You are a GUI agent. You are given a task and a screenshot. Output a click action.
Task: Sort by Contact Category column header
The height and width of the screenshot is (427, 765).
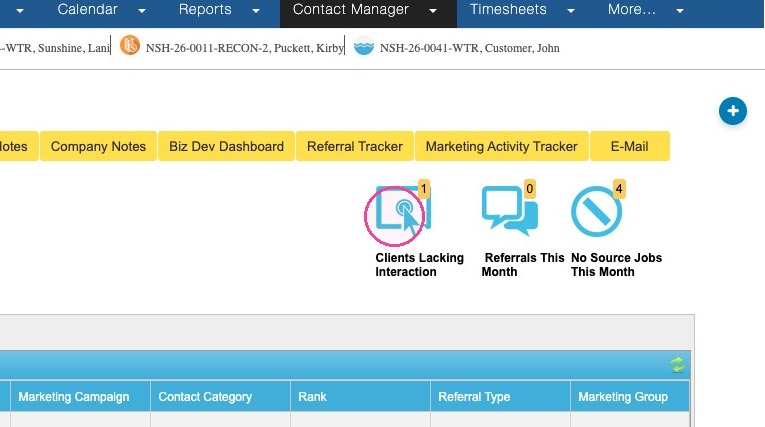[x=220, y=396]
